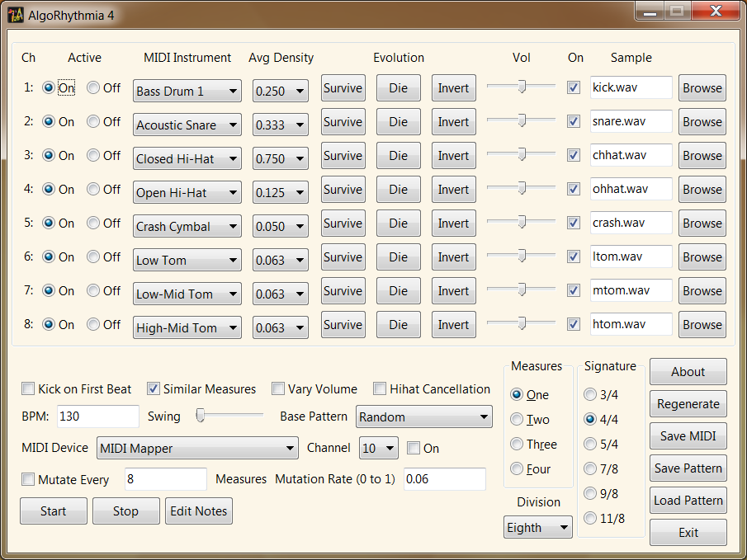Open the About dialog

688,371
